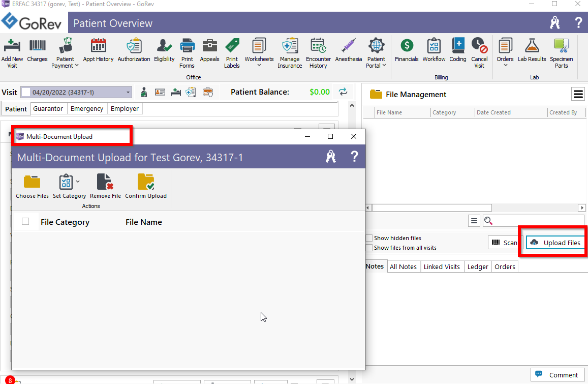Click the hospital bed icon beside Visit
The image size is (588, 384).
(175, 92)
